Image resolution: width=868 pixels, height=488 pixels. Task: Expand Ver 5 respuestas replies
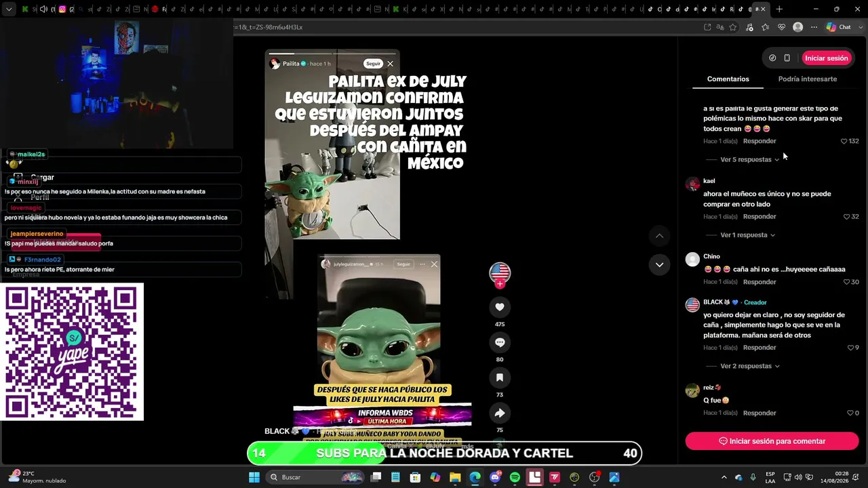click(x=750, y=160)
